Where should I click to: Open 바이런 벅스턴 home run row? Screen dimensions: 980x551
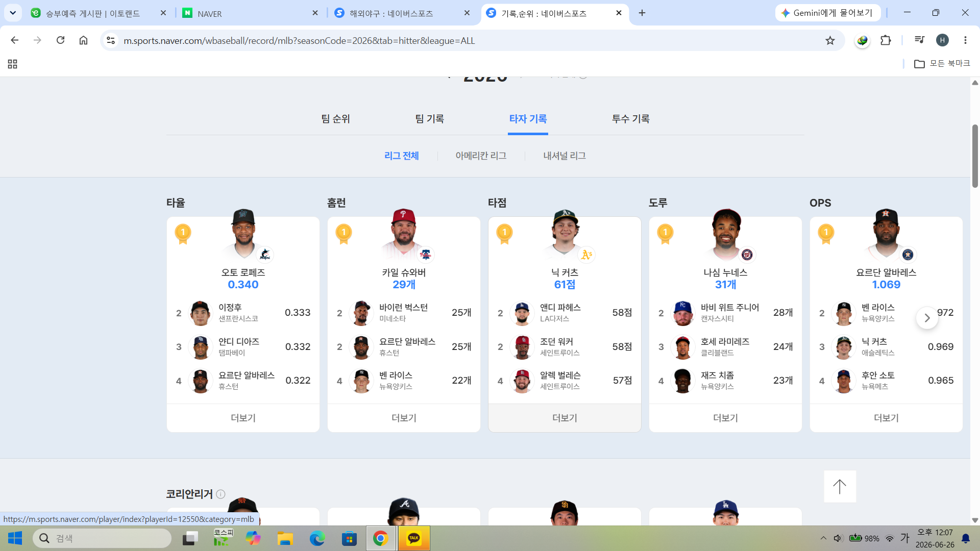click(404, 313)
